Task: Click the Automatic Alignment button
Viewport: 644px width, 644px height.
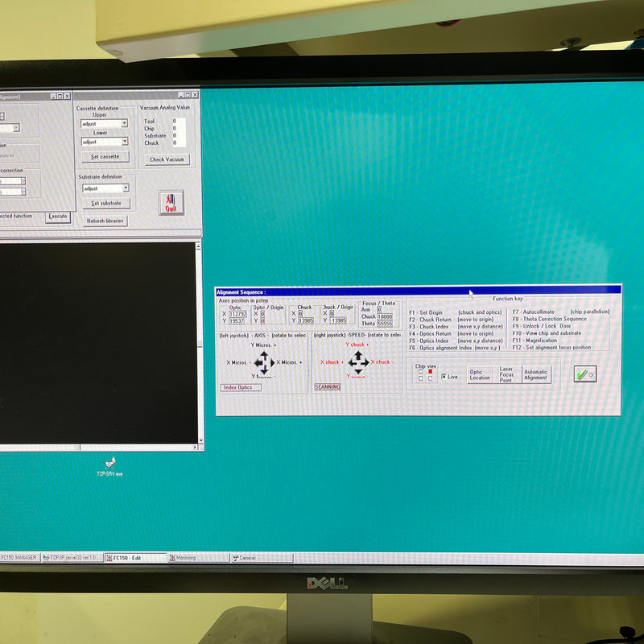Action: click(536, 375)
